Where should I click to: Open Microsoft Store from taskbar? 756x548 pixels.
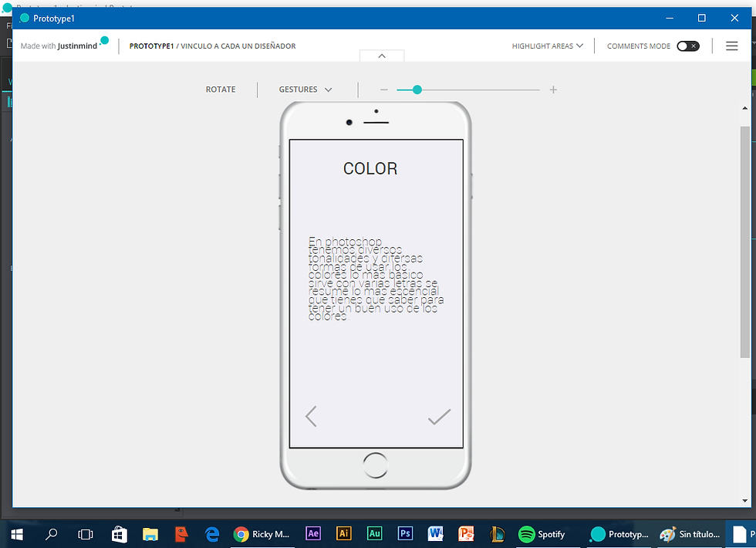(x=119, y=534)
